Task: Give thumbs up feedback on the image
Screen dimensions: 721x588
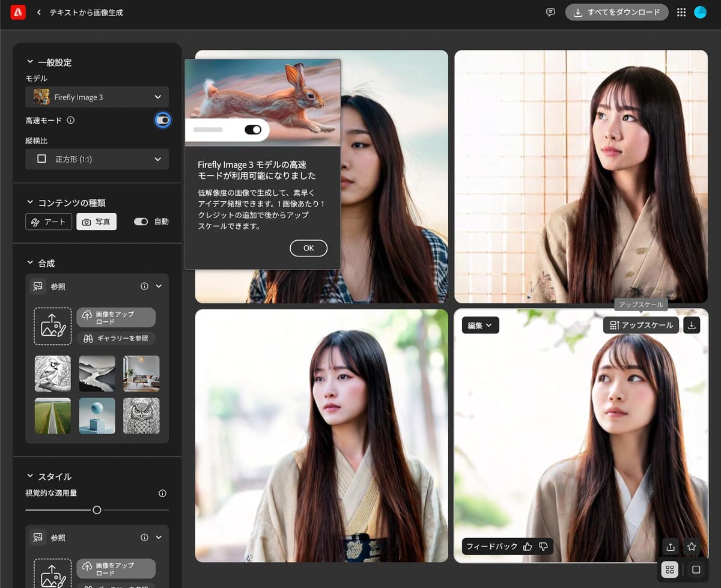Action: click(527, 547)
